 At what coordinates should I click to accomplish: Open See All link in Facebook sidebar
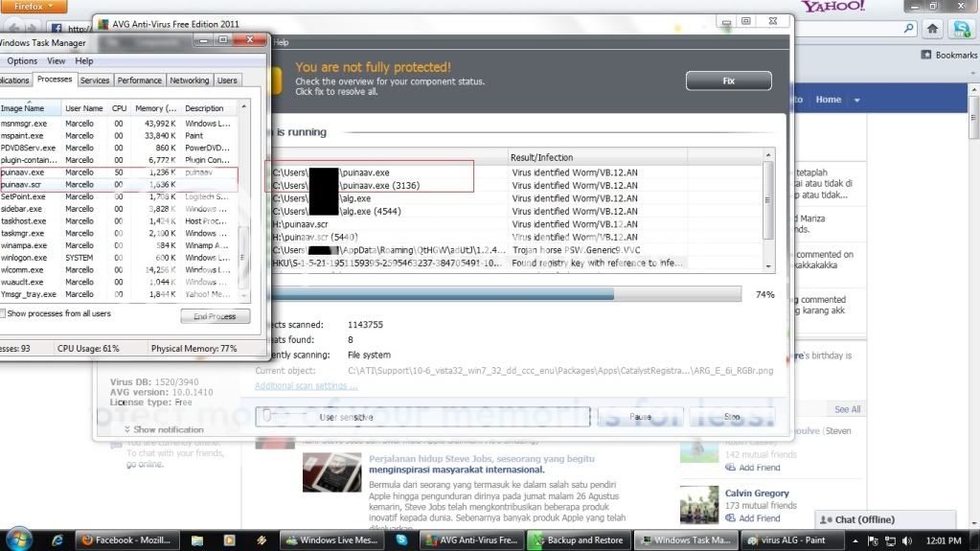coord(847,409)
